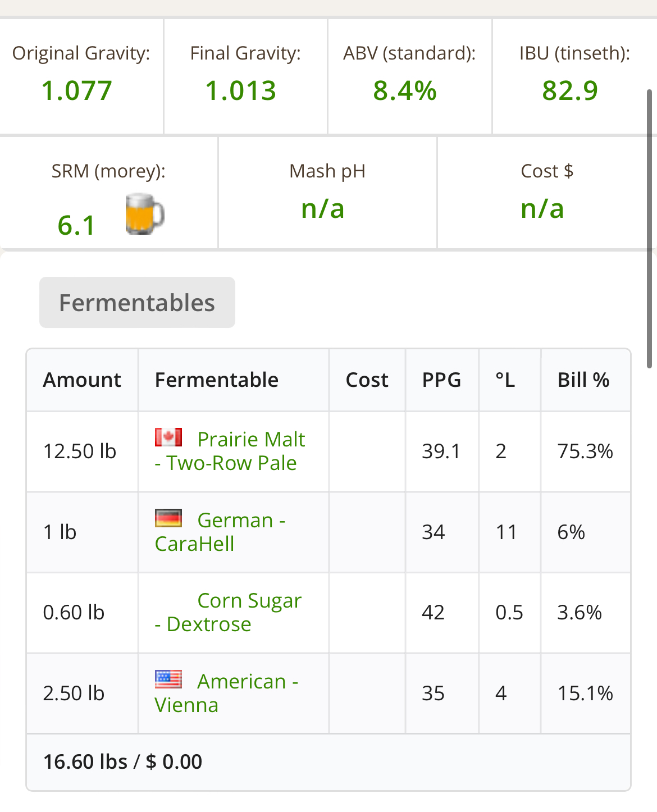Open the Prairie Malt Two-Row Pale link
The height and width of the screenshot is (812, 657).
point(230,451)
